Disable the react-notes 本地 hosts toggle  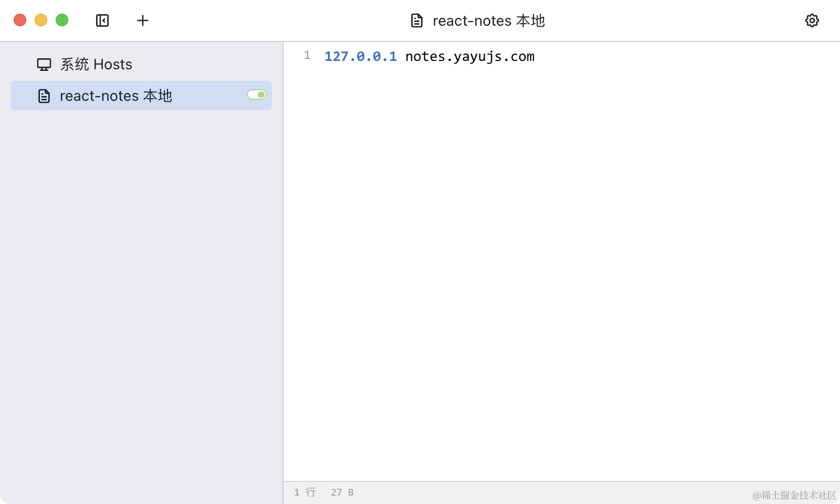[x=257, y=94]
